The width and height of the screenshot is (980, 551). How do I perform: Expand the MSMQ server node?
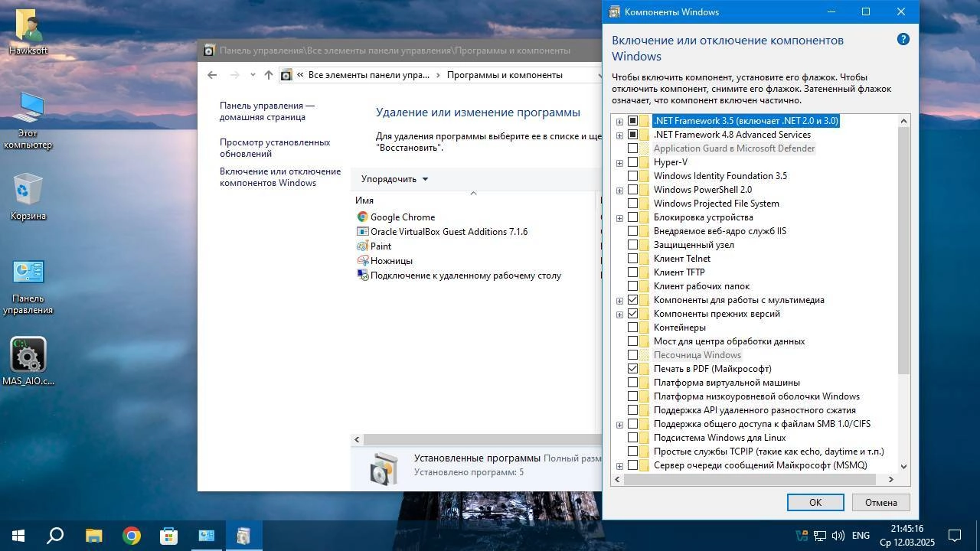coord(619,466)
